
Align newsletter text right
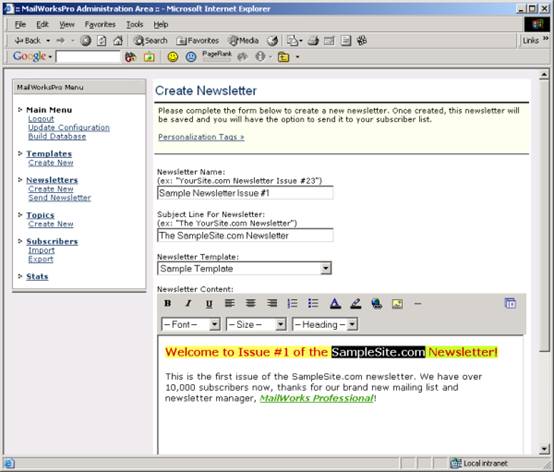[272, 303]
